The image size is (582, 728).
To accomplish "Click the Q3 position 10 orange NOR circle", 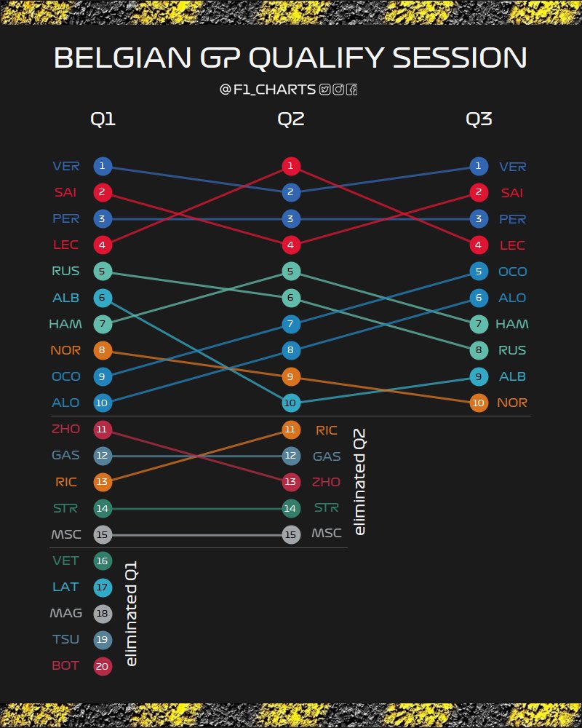I will tap(479, 403).
